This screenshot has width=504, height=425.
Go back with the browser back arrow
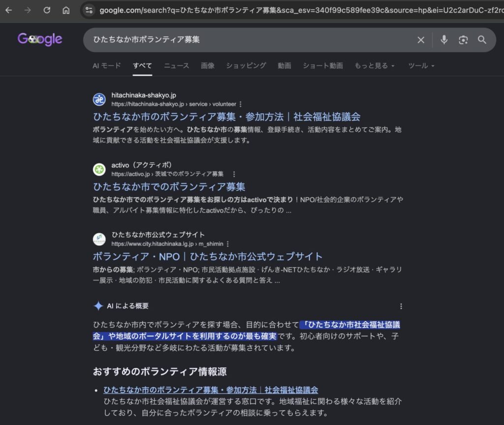coord(9,10)
